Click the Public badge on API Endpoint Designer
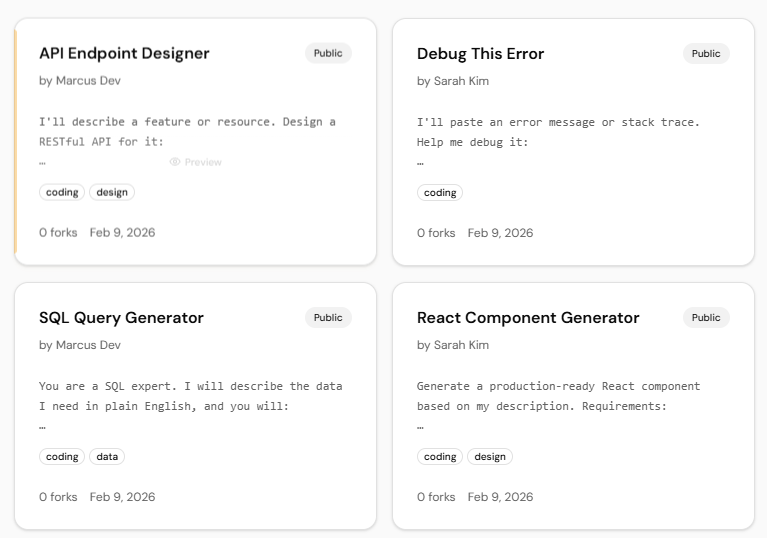The height and width of the screenshot is (538, 767). (328, 53)
